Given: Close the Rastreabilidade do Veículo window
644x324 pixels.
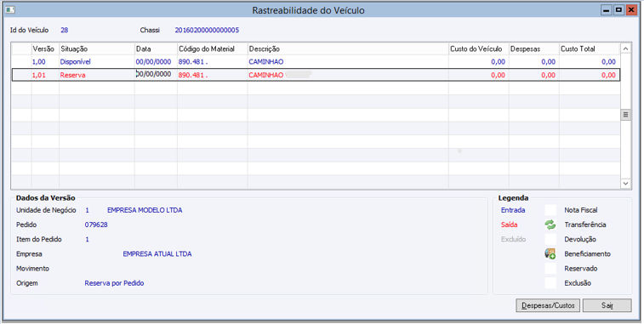Looking at the screenshot, I should click(631, 10).
